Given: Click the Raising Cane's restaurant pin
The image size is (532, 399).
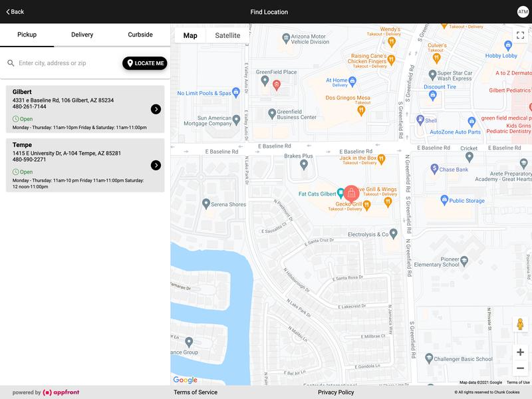Looking at the screenshot, I should tap(391, 60).
